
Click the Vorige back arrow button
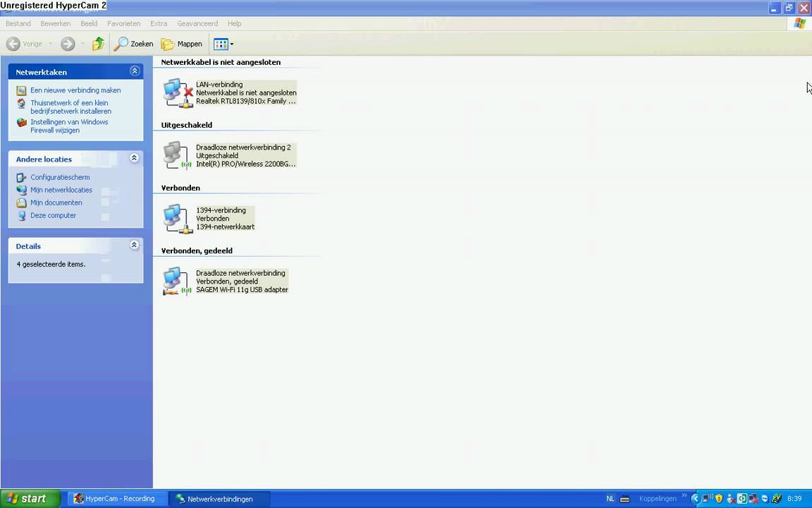[x=24, y=44]
